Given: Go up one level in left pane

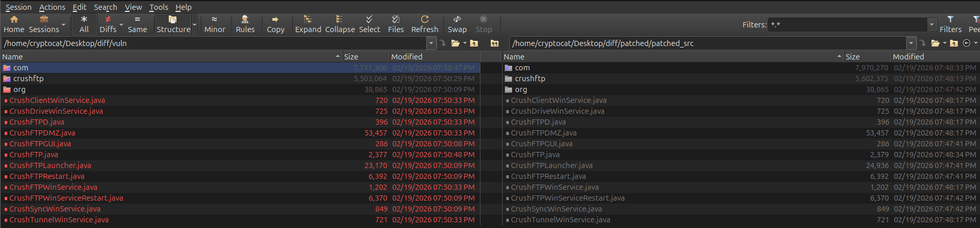Looking at the screenshot, I should pyautogui.click(x=474, y=43).
